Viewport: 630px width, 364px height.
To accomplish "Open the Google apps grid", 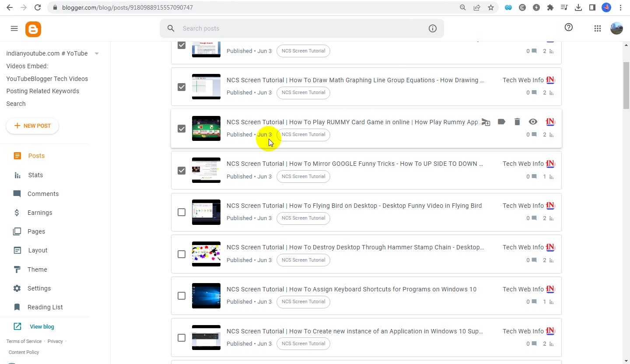I will (x=598, y=28).
